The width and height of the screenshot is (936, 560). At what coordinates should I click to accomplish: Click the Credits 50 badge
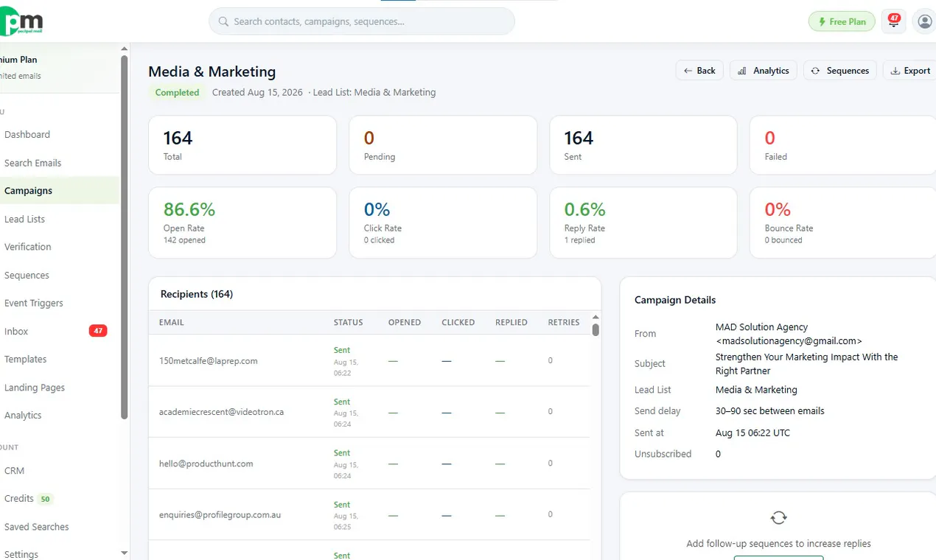(46, 499)
